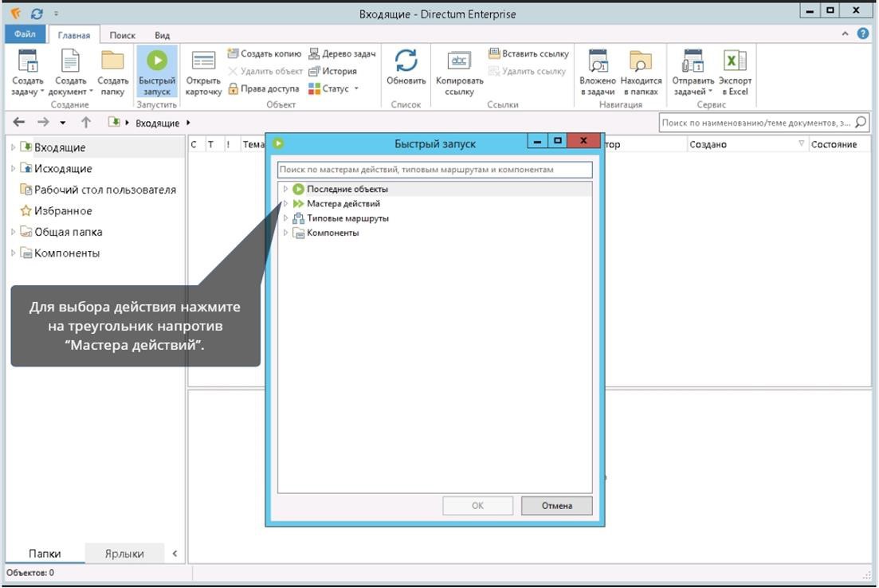
Task: Click the Обновить refresh icon
Action: 406,62
